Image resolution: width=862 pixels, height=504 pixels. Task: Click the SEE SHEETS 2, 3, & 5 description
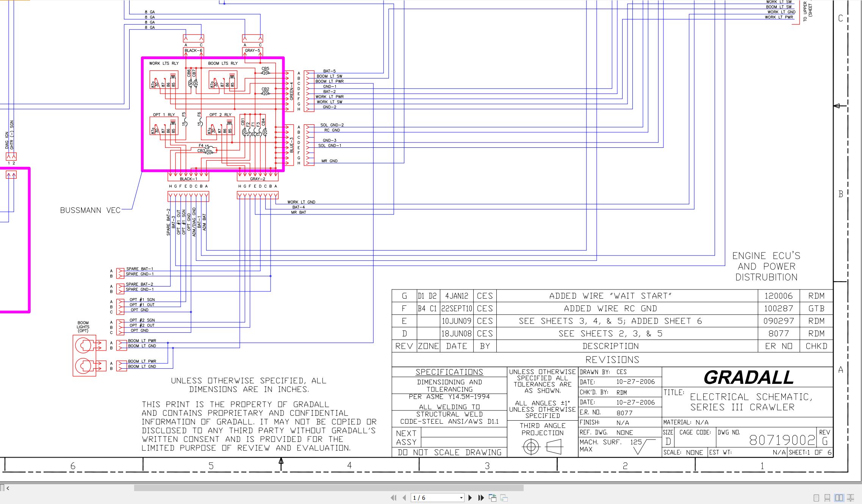pyautogui.click(x=610, y=333)
